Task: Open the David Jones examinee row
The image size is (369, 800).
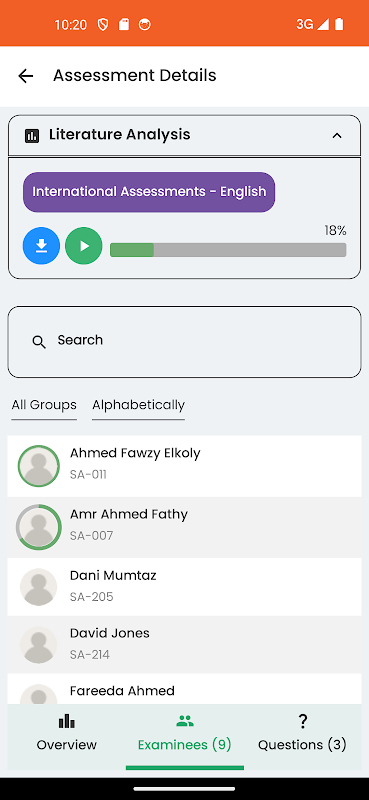Action: click(184, 644)
